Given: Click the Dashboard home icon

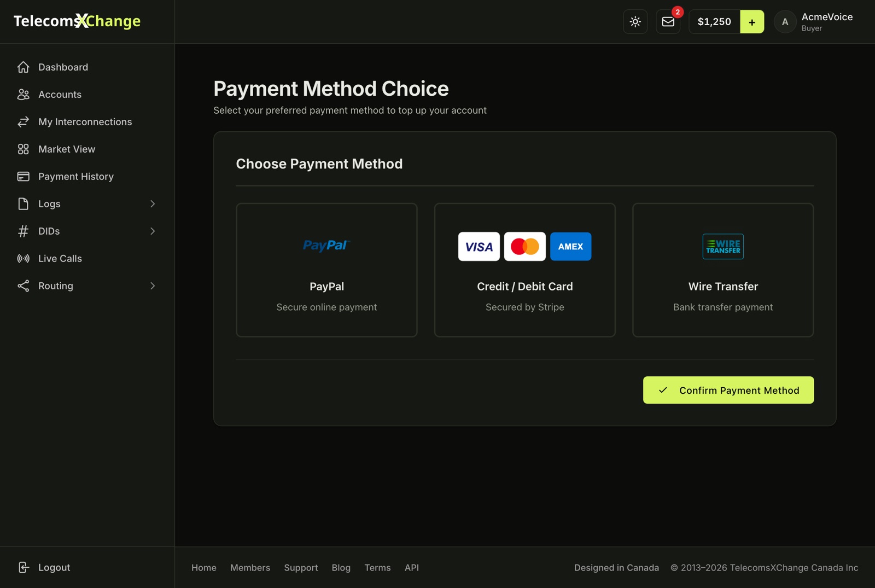Looking at the screenshot, I should (23, 67).
